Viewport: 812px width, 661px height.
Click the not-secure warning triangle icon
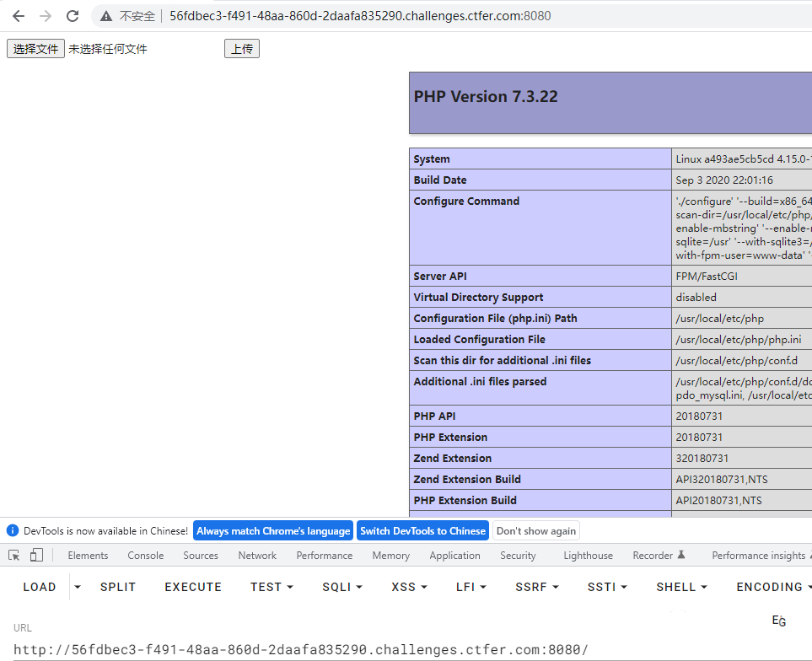point(106,16)
